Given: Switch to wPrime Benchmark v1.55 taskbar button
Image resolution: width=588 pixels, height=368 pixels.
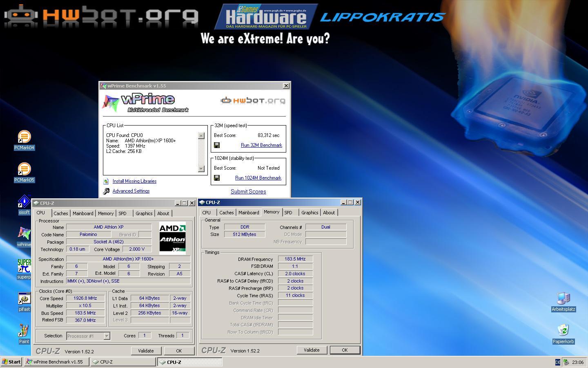Looking at the screenshot, I should 56,362.
